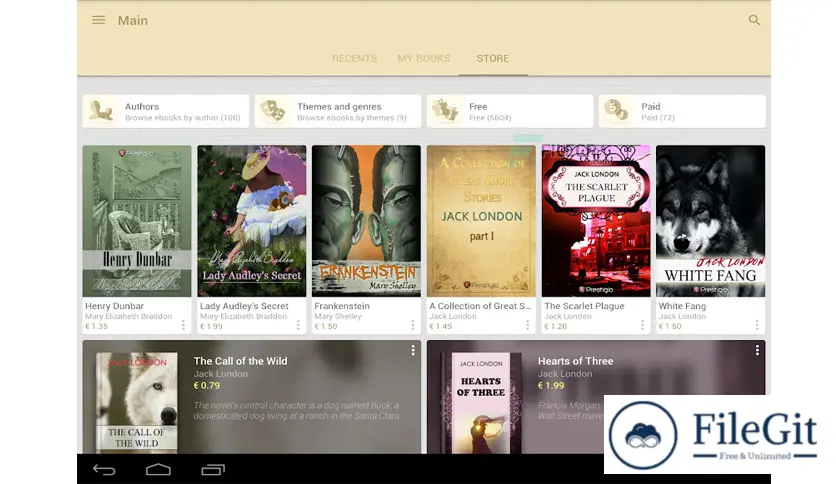836x484 pixels.
Task: Click The Call of the Wild title
Action: pos(240,361)
